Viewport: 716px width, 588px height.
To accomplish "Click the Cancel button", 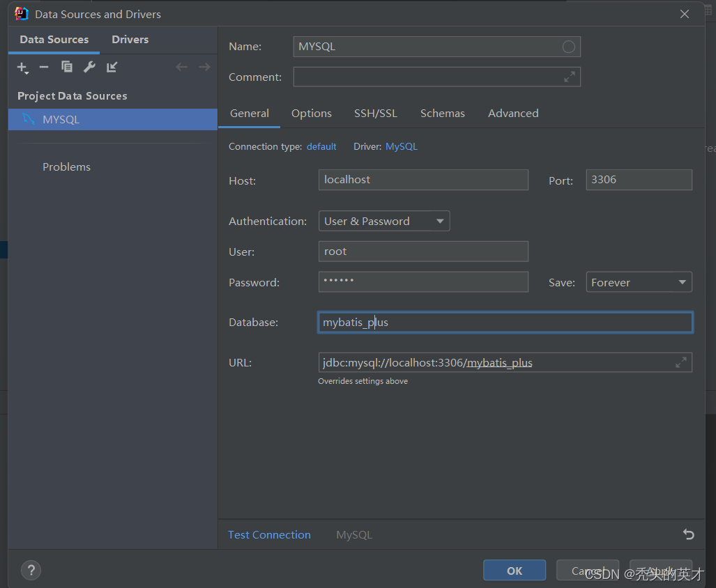I will point(588,570).
